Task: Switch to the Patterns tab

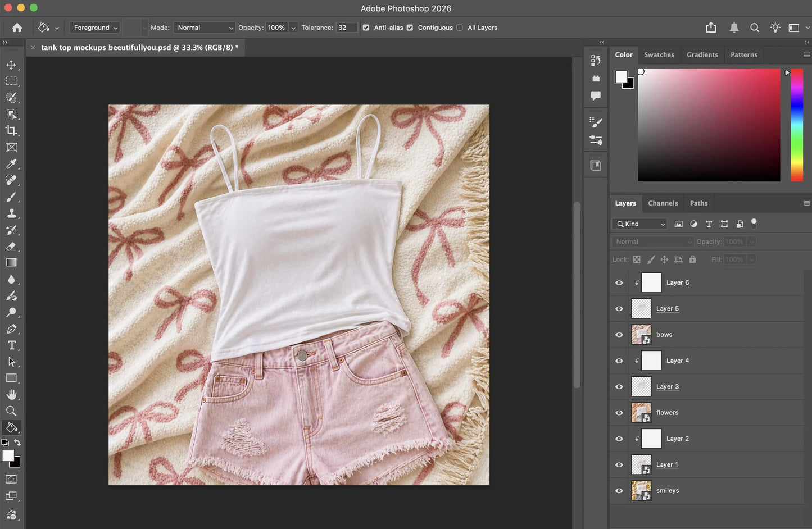Action: tap(744, 55)
